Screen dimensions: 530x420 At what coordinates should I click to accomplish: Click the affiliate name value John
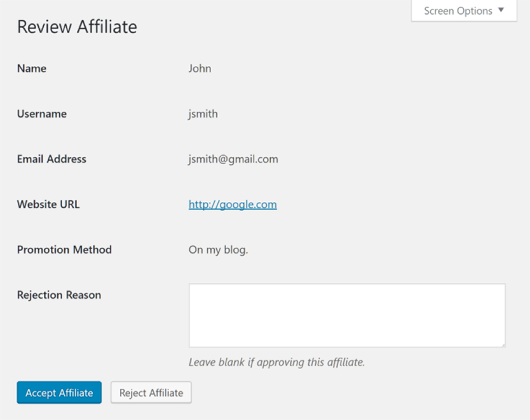tap(200, 69)
